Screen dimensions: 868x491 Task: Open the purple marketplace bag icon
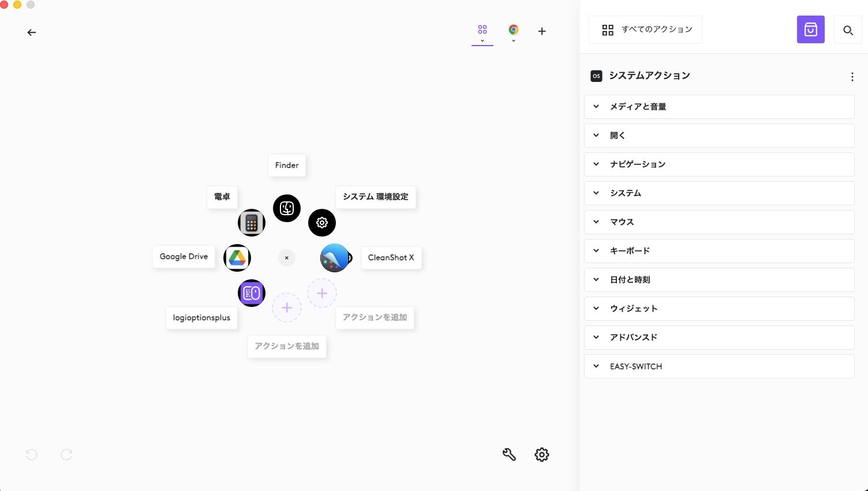811,29
